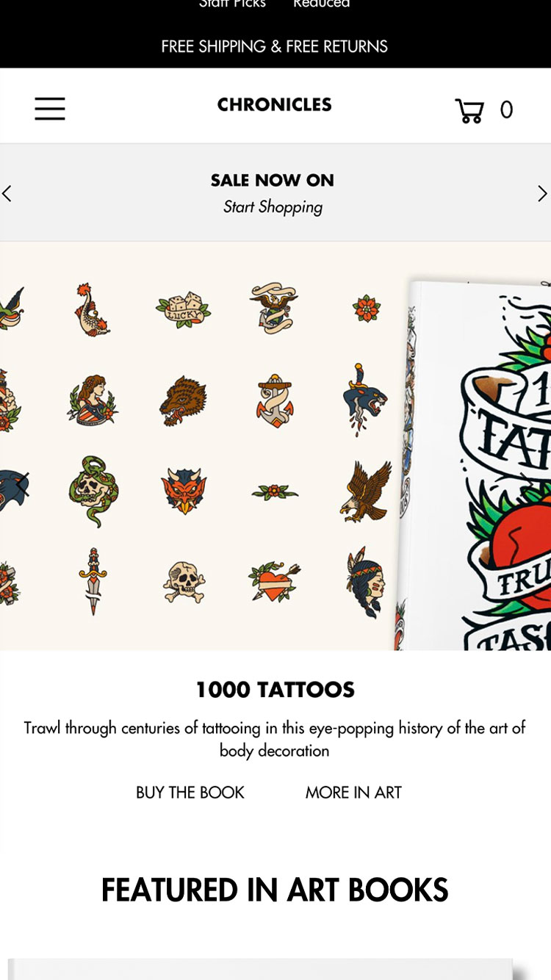The image size is (551, 980).
Task: Open the shopping cart
Action: pyautogui.click(x=469, y=110)
